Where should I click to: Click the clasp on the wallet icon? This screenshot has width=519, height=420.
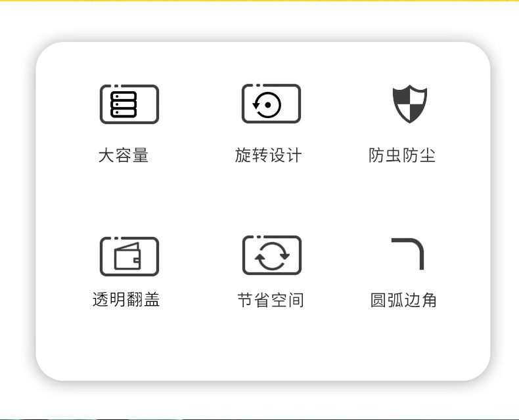[x=137, y=261]
